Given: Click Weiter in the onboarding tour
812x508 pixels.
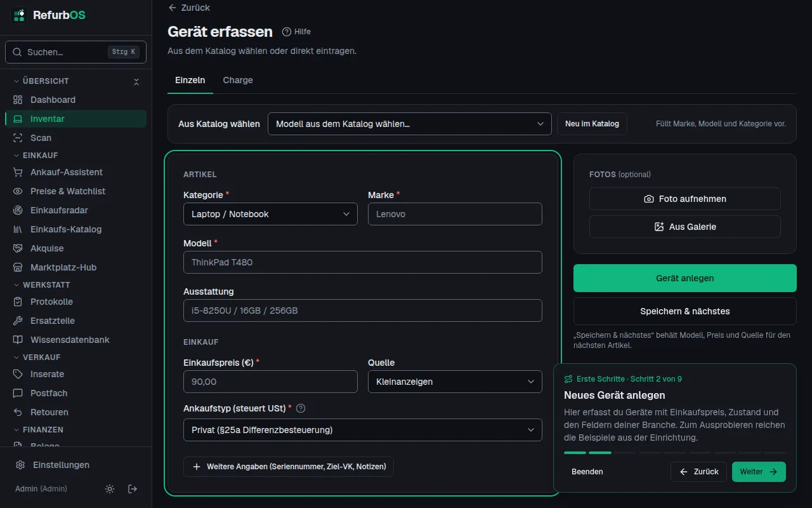Looking at the screenshot, I should coord(759,472).
